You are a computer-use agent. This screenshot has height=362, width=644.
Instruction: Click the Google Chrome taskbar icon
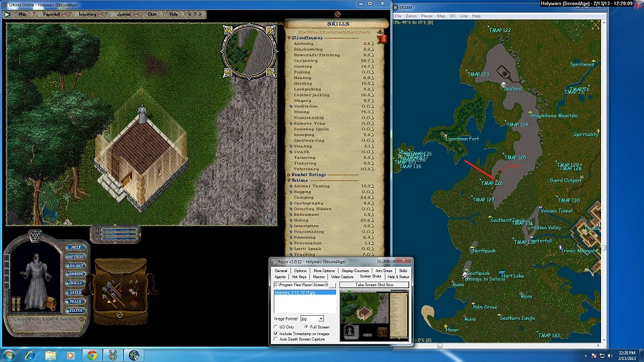(x=92, y=355)
